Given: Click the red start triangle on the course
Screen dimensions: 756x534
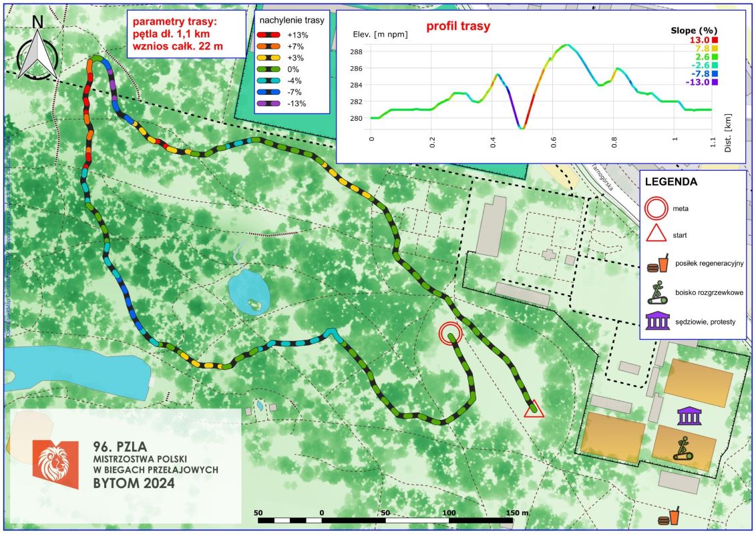Looking at the screenshot, I should click(x=534, y=410).
